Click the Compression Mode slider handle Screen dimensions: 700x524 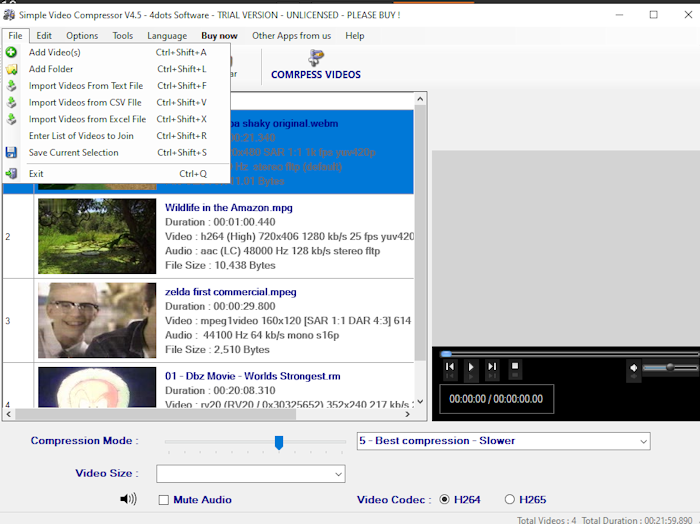click(279, 442)
